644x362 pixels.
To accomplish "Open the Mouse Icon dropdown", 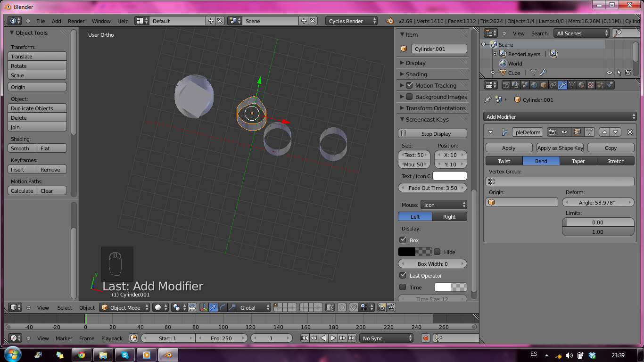I will pyautogui.click(x=444, y=205).
